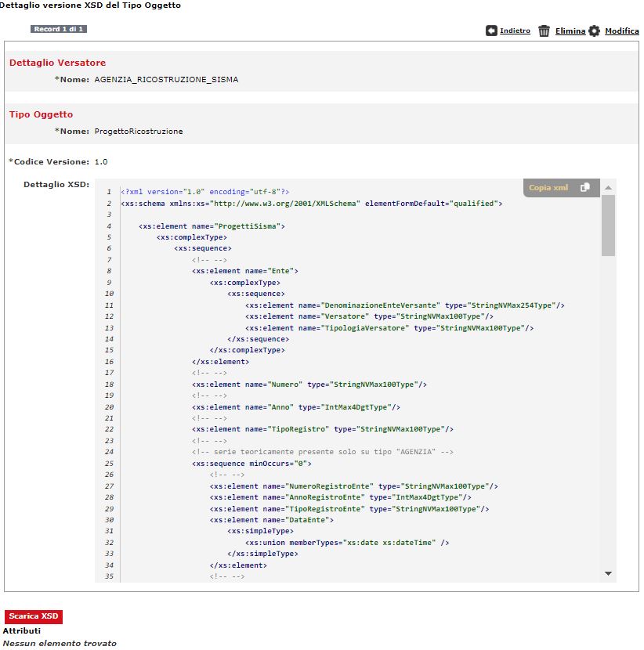
Task: Click the Codice Versione value 1.0
Action: pyautogui.click(x=101, y=161)
